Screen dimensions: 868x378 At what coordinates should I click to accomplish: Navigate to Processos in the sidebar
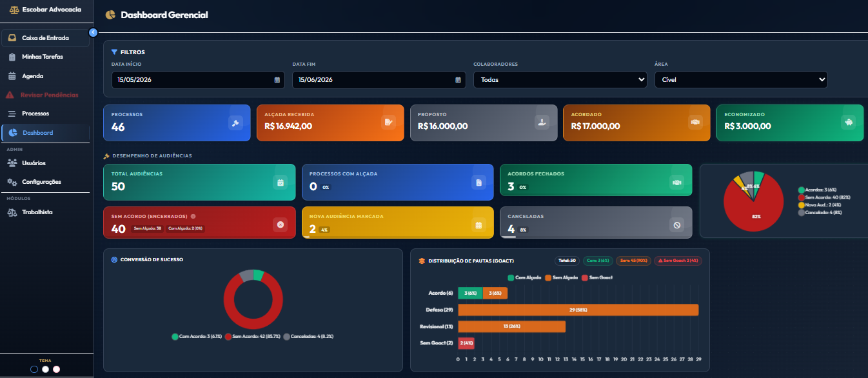45,114
